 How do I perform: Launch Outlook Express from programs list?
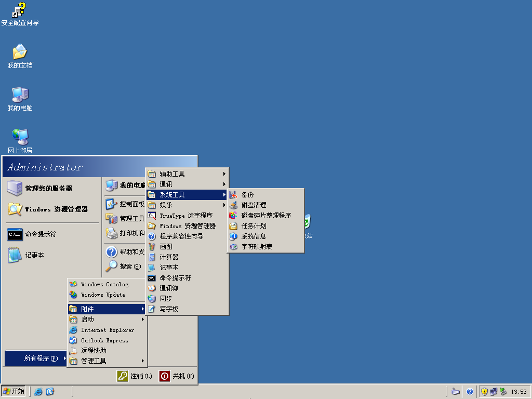click(x=107, y=340)
